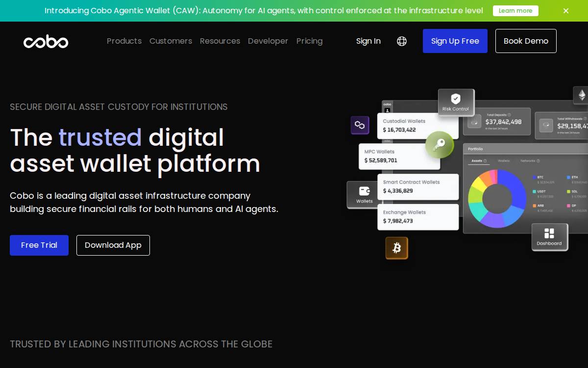This screenshot has height=368, width=588.
Task: Click the $37,842,498 deposits value
Action: coord(503,122)
